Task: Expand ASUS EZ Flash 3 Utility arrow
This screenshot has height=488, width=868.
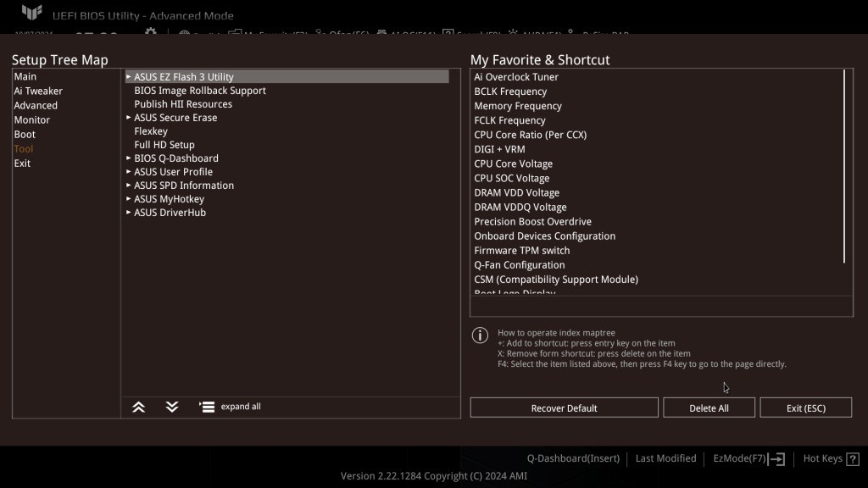Action: pyautogui.click(x=129, y=76)
